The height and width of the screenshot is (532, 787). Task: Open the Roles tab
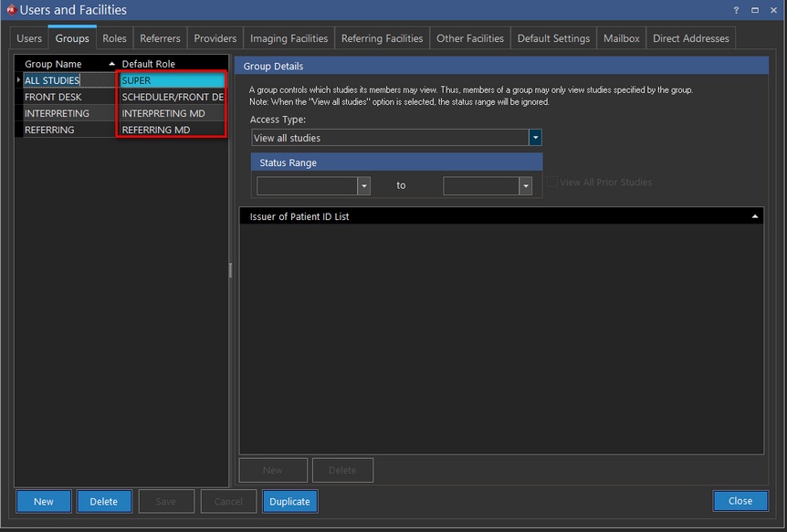pos(114,38)
